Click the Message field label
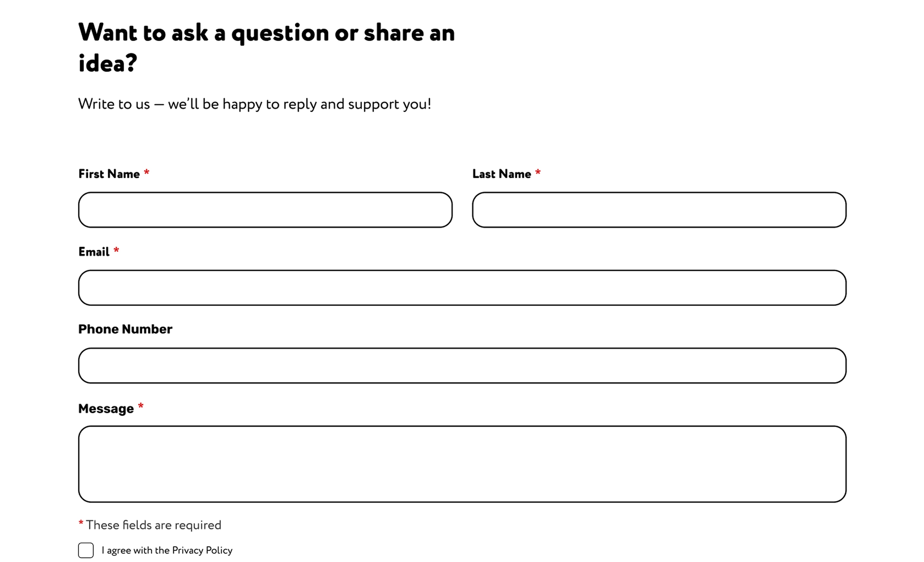Image resolution: width=924 pixels, height=562 pixels. 106,409
